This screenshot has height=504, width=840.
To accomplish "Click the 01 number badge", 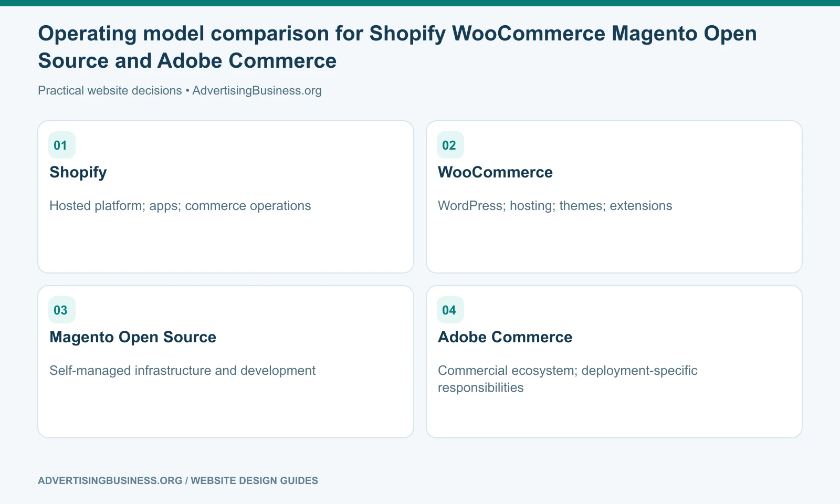I will [x=62, y=145].
